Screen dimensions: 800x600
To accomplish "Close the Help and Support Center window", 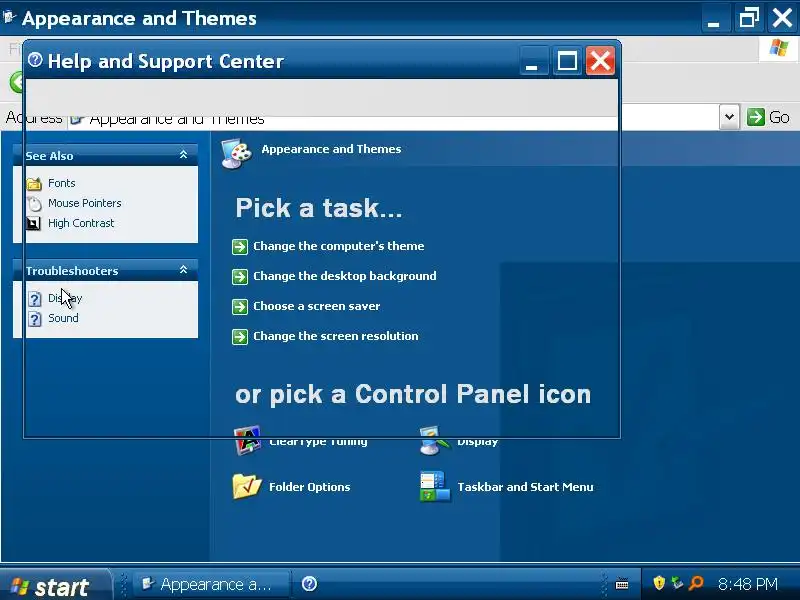I will (600, 61).
